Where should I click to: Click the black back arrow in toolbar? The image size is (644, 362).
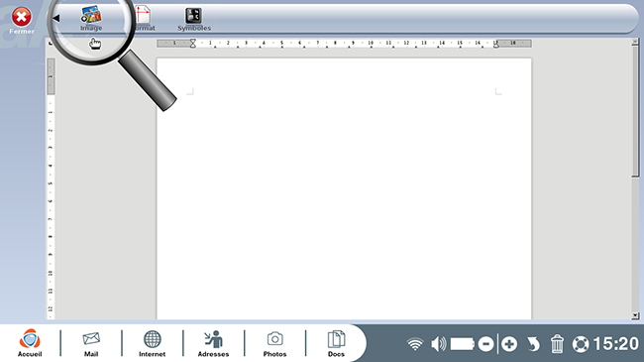[x=56, y=18]
